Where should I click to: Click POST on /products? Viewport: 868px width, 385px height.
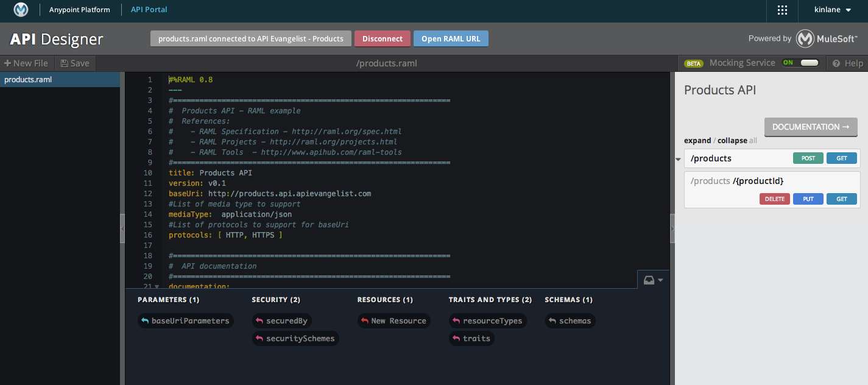[x=808, y=158]
